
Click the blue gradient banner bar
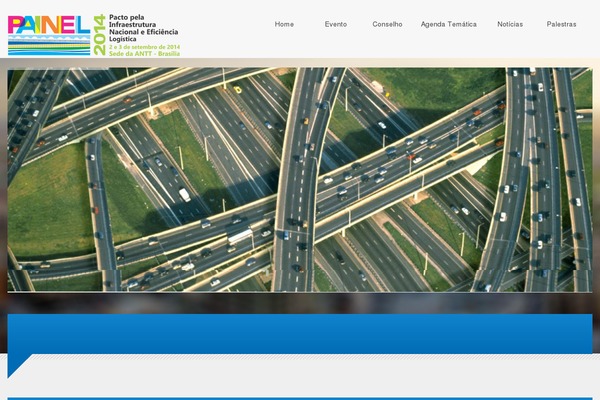point(300,334)
